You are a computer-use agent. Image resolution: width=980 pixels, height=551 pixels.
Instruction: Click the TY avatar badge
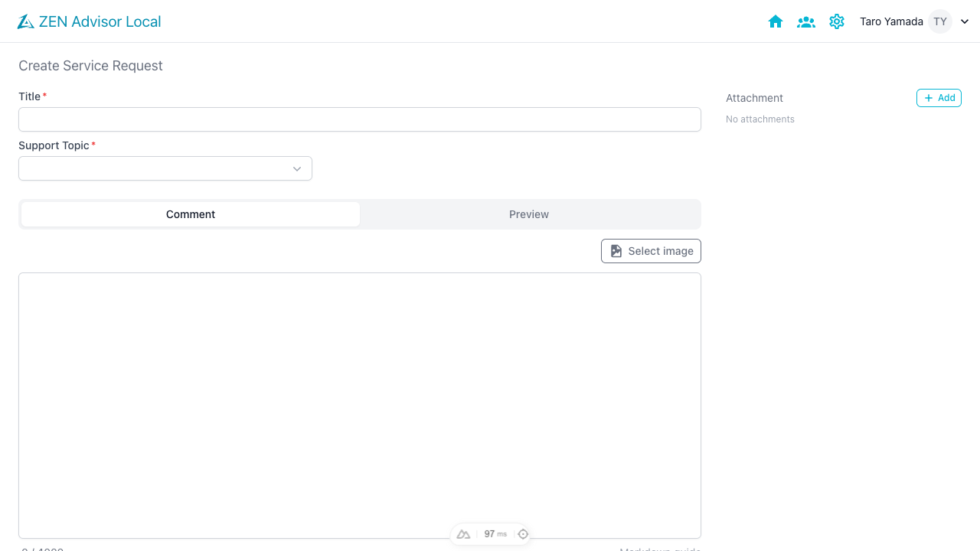coord(939,21)
